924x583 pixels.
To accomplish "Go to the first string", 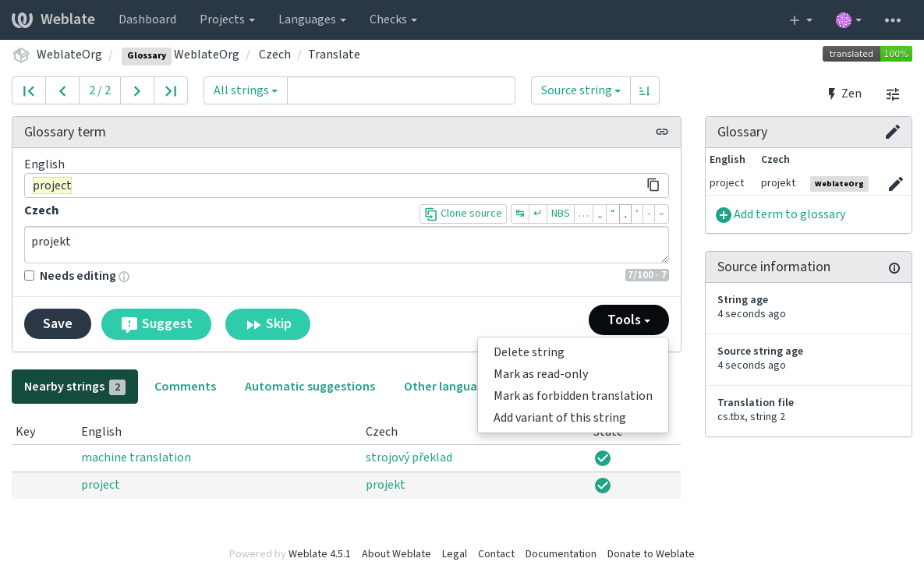I will point(29,90).
